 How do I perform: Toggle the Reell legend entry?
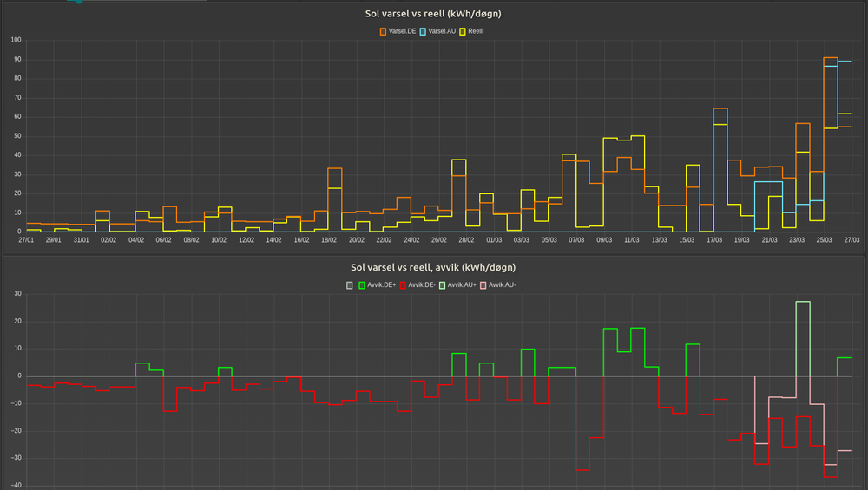[470, 31]
